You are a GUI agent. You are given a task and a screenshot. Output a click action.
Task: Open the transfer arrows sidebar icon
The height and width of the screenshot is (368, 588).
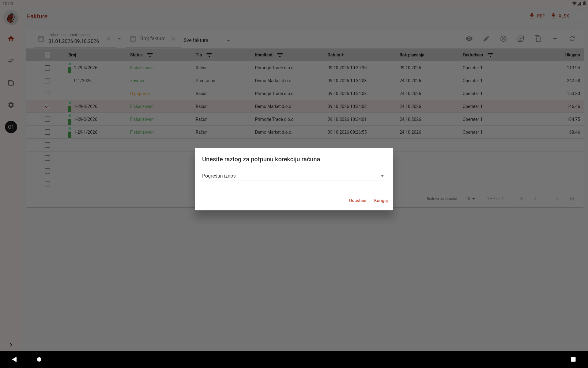(x=11, y=61)
